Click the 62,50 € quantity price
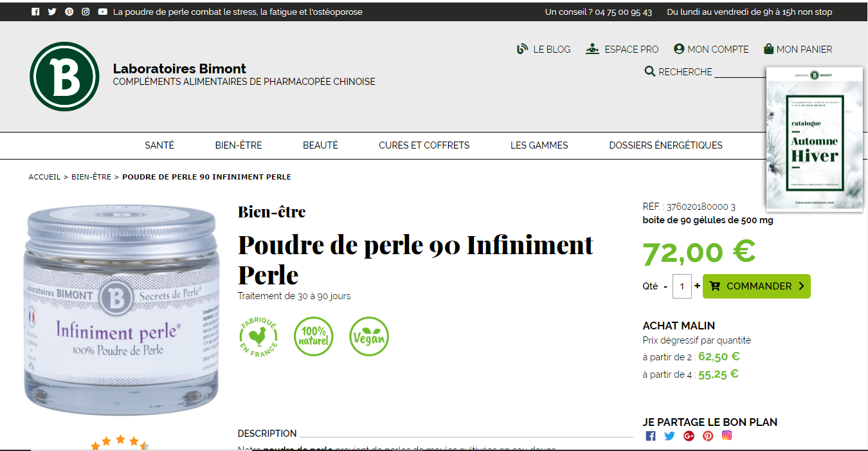The image size is (868, 451). 719,356
